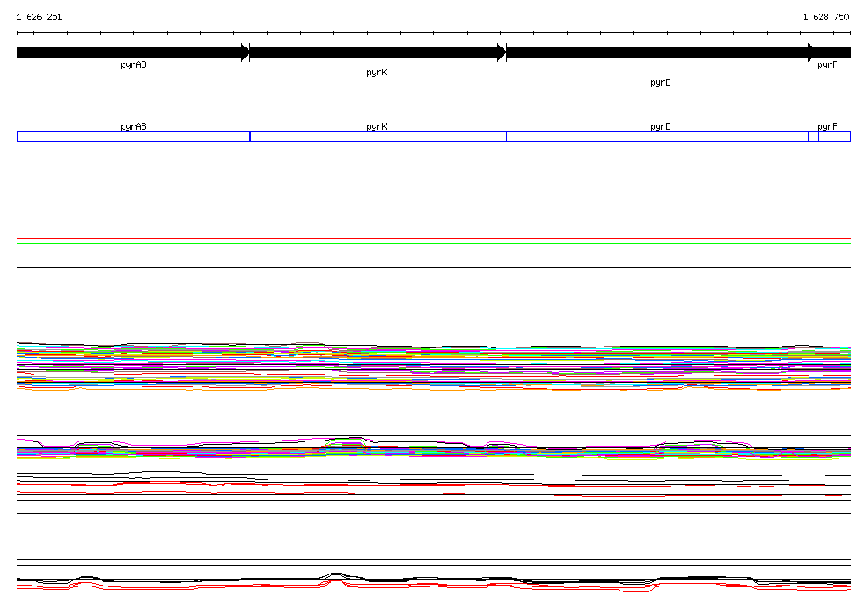The width and height of the screenshot is (868, 605).
Task: Click the pyrK black gene arrow
Action: click(378, 52)
